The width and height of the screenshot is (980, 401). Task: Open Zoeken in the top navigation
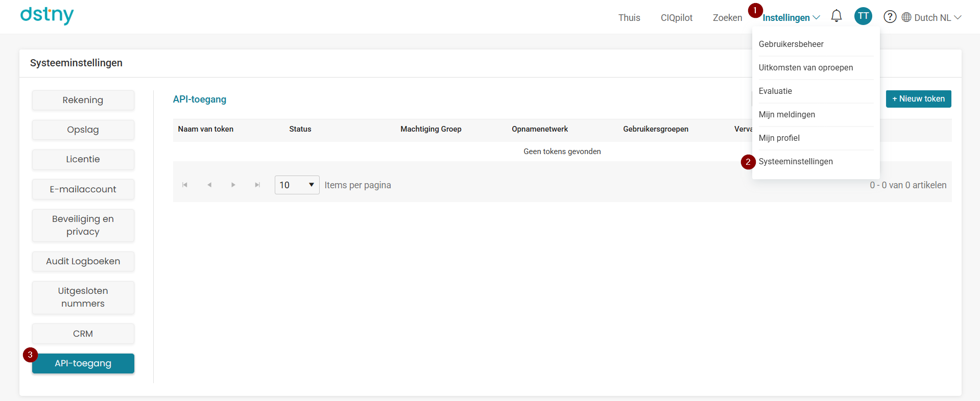(x=728, y=18)
